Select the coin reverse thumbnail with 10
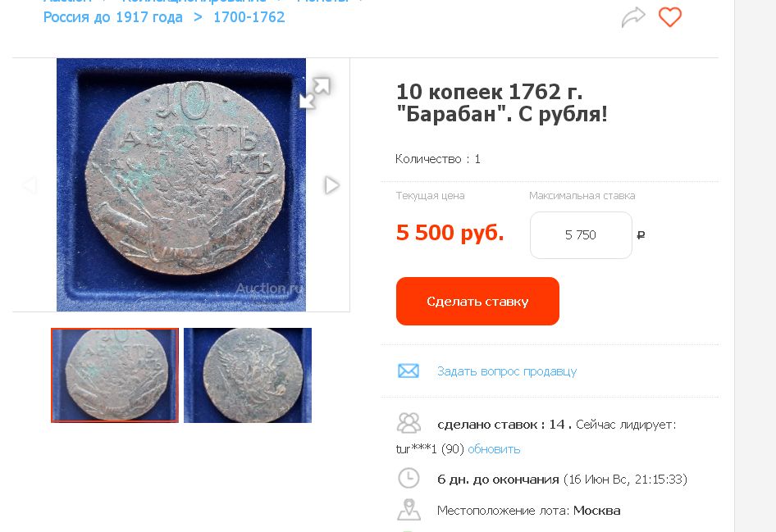This screenshot has height=532, width=776. pyautogui.click(x=115, y=375)
